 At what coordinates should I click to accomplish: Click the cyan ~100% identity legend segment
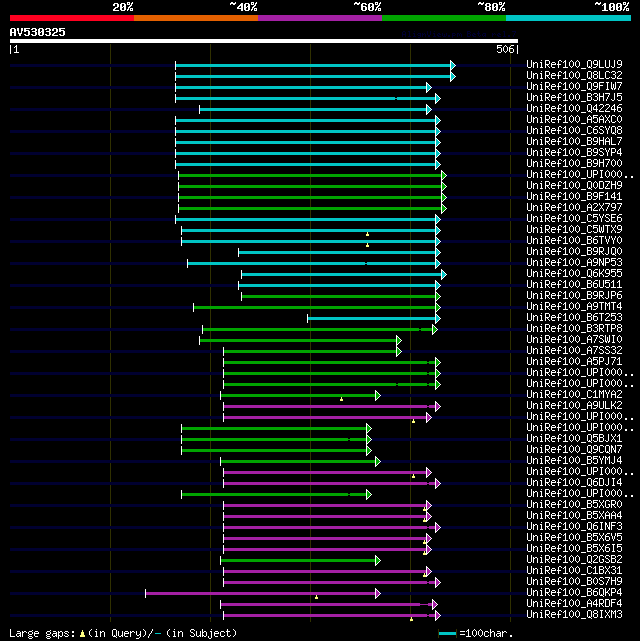[568, 18]
